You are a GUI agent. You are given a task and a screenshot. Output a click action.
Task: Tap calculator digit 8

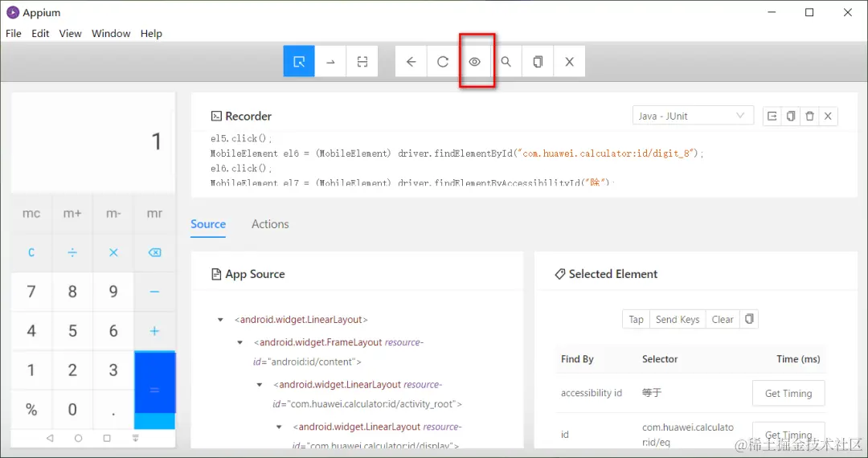[72, 292]
